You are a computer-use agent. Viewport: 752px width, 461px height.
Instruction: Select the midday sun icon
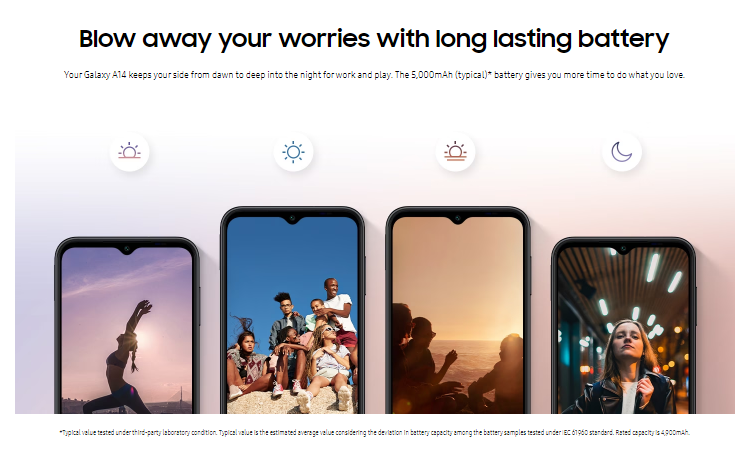293,152
